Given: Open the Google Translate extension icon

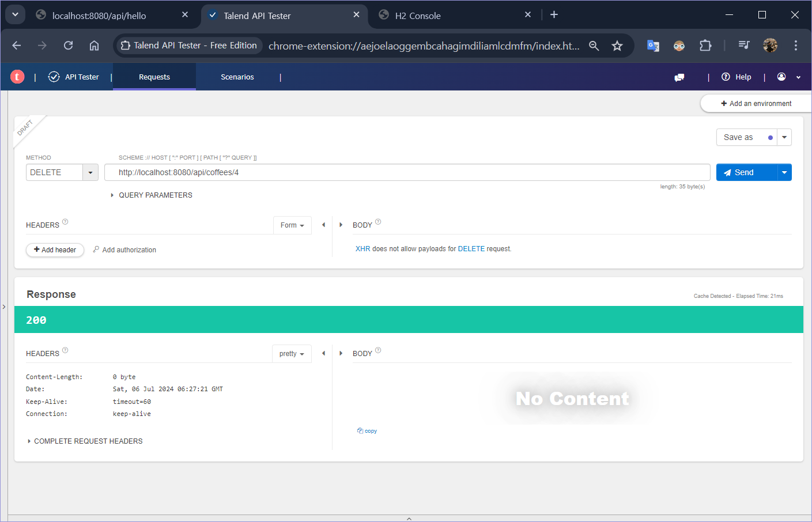Looking at the screenshot, I should click(x=653, y=46).
